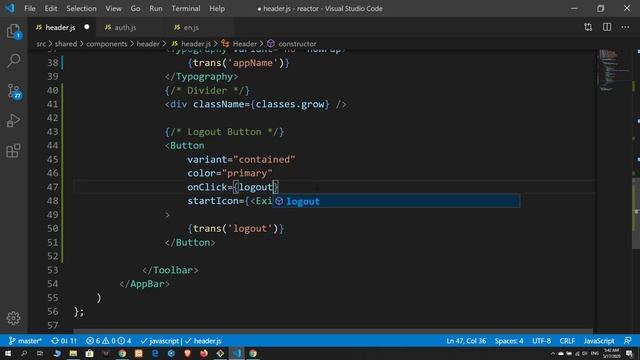Click the {trans('appName')} expression
Image resolution: width=640 pixels, height=360 pixels.
click(238, 63)
